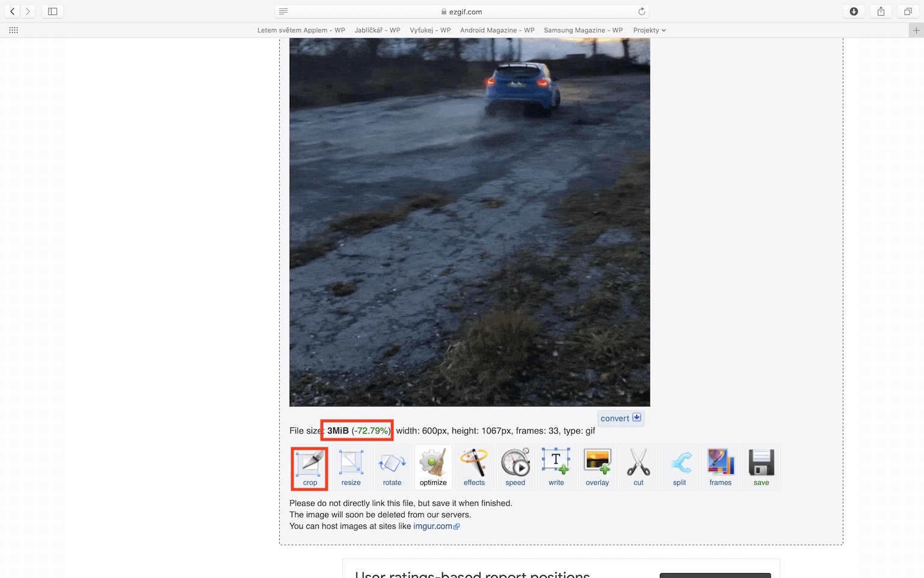The height and width of the screenshot is (578, 924).
Task: Add a new Safari tab
Action: (x=916, y=30)
